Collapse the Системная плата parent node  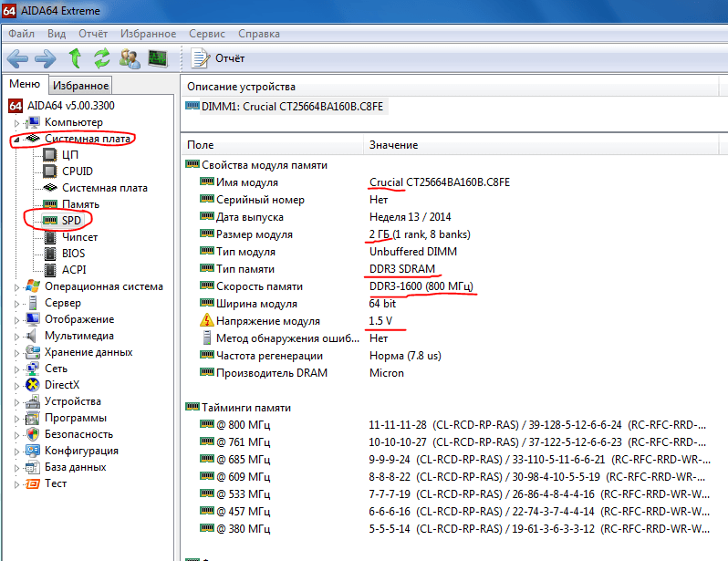coord(16,140)
